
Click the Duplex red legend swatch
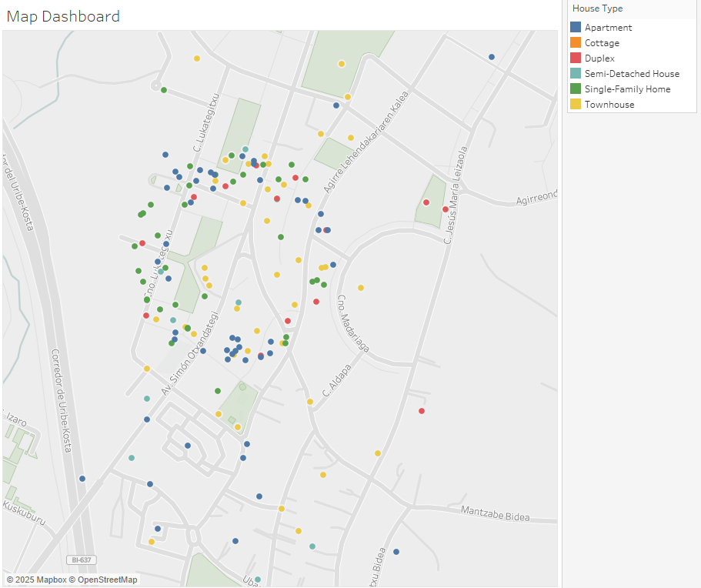click(x=576, y=58)
